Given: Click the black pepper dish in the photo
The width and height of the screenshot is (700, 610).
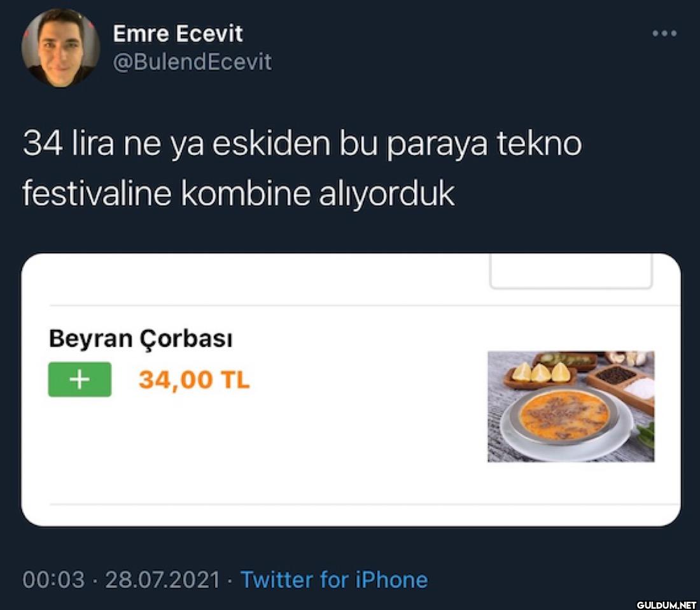Looking at the screenshot, I should click(616, 376).
